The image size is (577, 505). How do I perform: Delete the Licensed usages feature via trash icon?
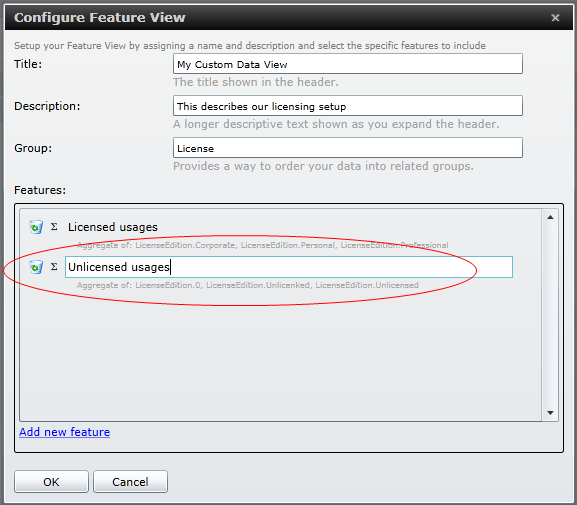(x=36, y=227)
